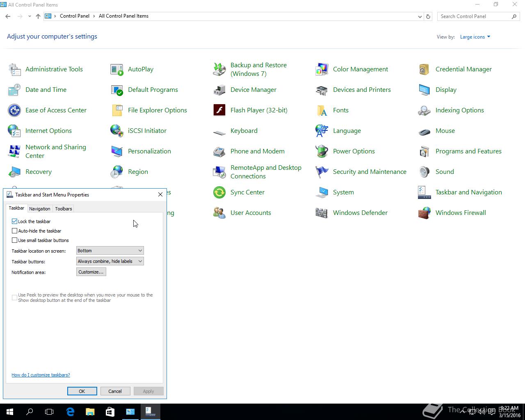This screenshot has height=420, width=525.
Task: Open Internet Options icon
Action: point(14,131)
